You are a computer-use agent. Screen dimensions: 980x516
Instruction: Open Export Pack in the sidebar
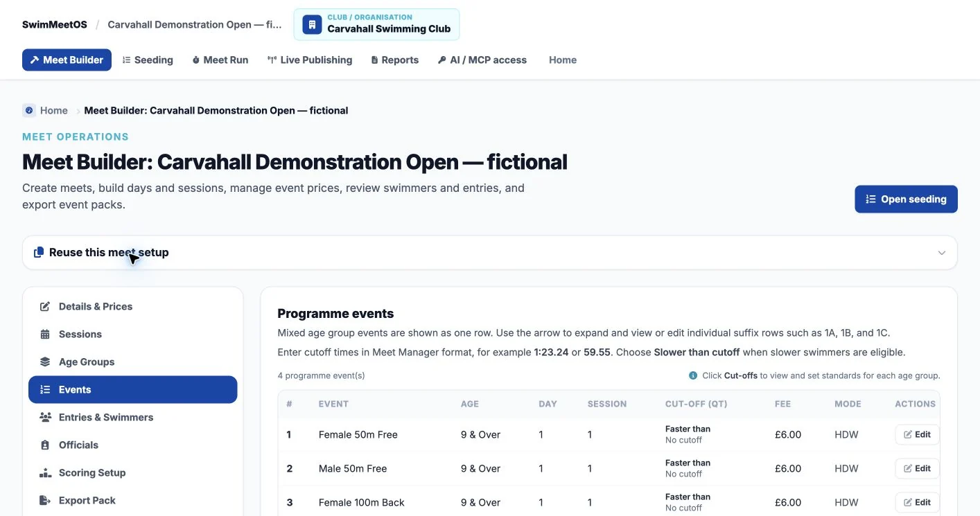coord(132,500)
